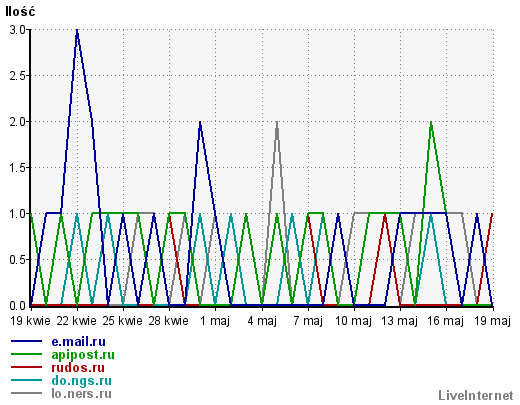520x405 pixels.
Task: Click the 10 maj axis label
Action: click(x=353, y=321)
